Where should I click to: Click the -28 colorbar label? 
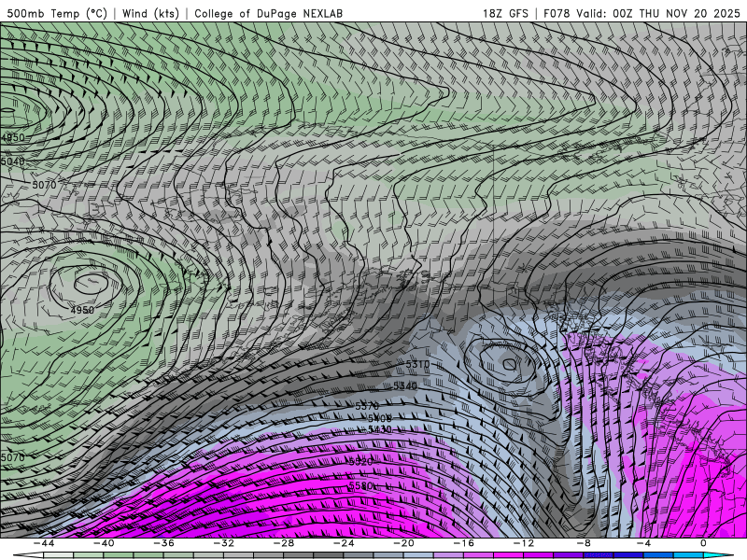tap(284, 543)
